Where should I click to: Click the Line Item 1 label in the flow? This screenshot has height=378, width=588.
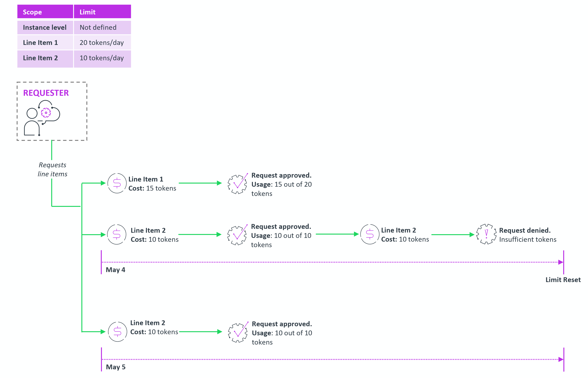pos(146,179)
